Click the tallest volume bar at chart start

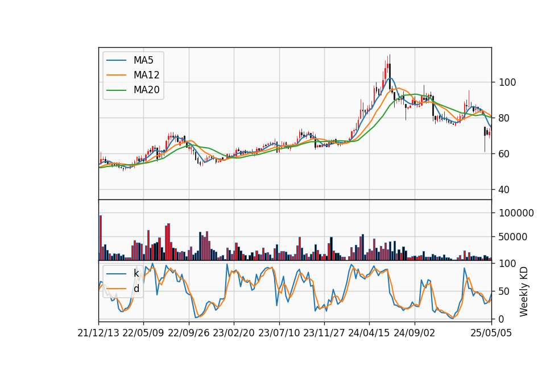101,238
